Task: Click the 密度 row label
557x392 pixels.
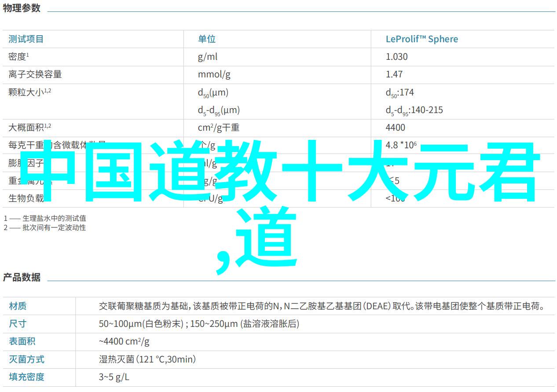Action: 18,57
